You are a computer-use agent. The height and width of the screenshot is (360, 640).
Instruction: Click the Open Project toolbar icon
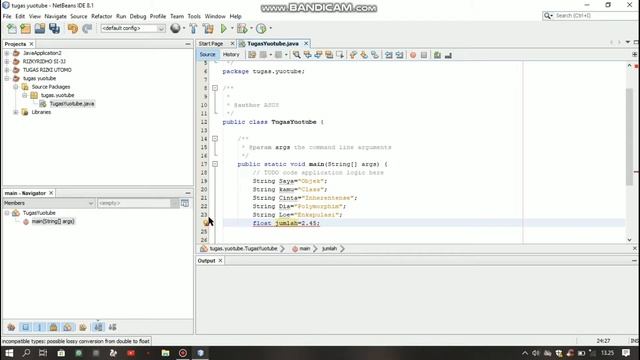pyautogui.click(x=40, y=28)
